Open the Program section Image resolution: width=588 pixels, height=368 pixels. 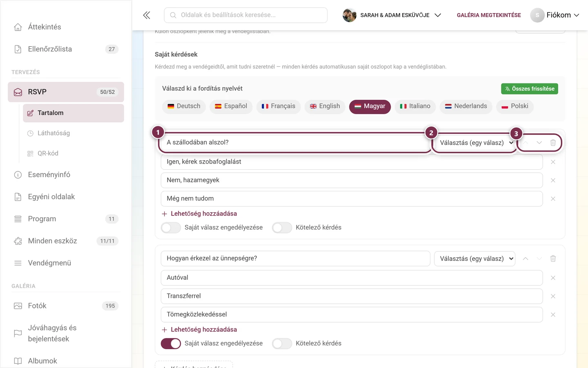point(66,219)
